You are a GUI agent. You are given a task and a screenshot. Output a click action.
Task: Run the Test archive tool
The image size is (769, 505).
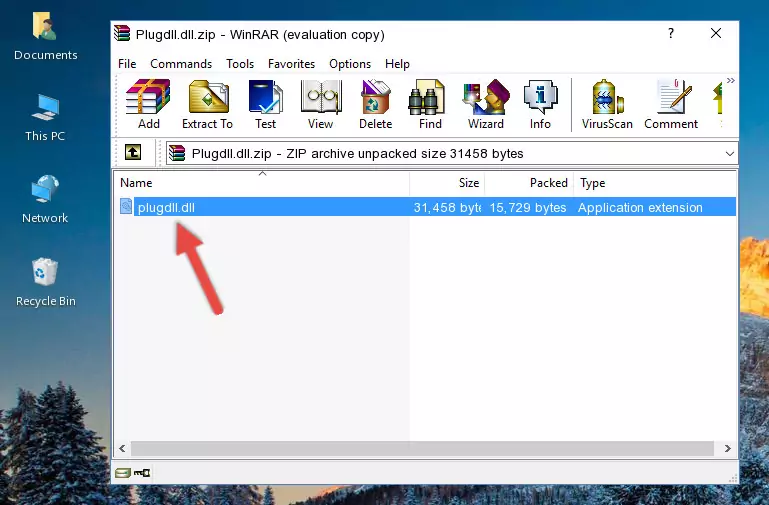(x=265, y=104)
